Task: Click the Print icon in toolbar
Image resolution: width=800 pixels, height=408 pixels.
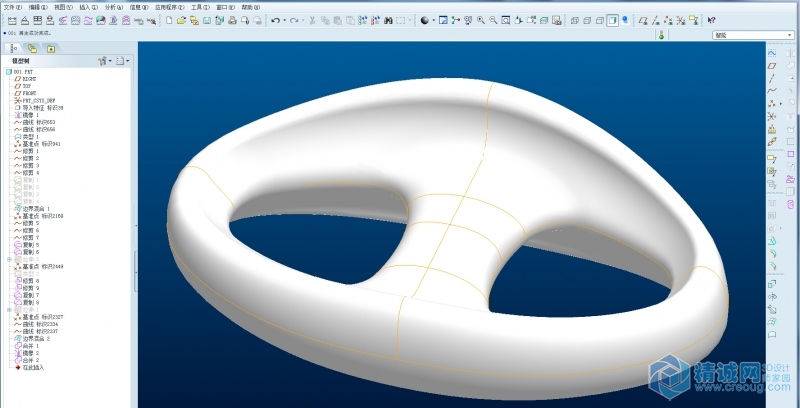Action: pyautogui.click(x=232, y=20)
